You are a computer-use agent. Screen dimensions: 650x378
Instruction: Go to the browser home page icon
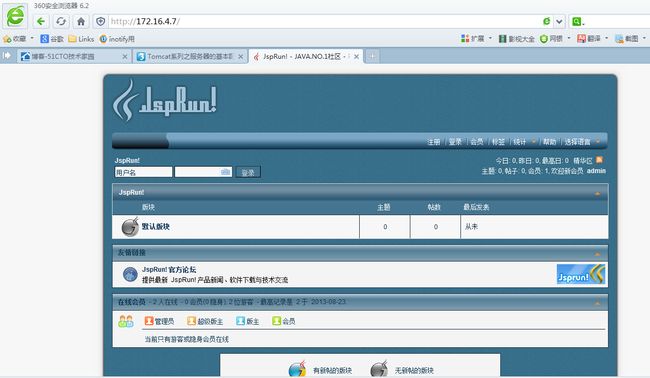[81, 21]
